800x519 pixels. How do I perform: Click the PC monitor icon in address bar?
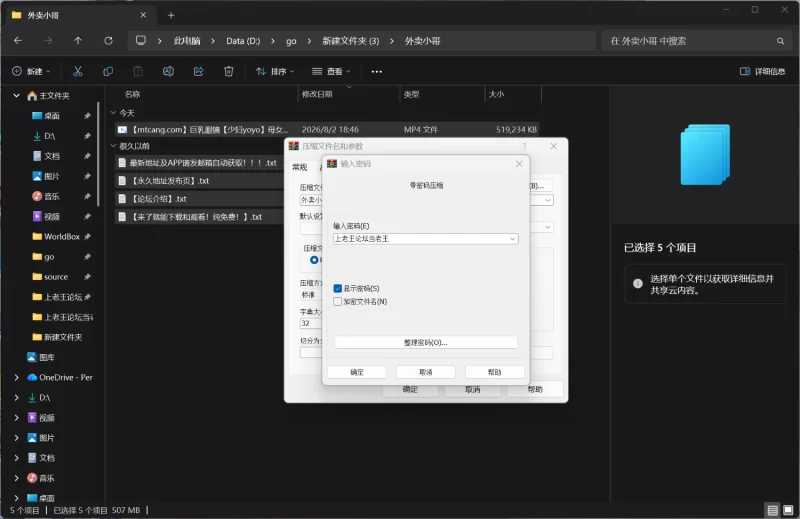tap(141, 40)
